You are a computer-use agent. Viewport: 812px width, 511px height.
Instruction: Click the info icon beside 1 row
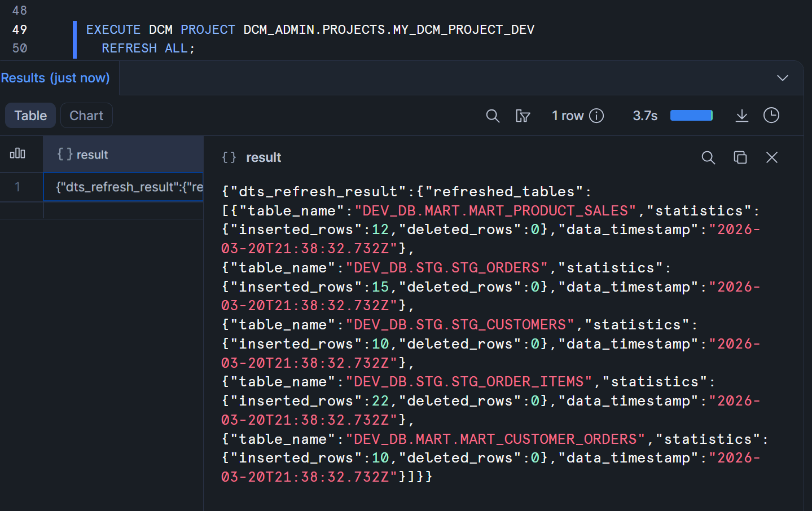(x=596, y=116)
